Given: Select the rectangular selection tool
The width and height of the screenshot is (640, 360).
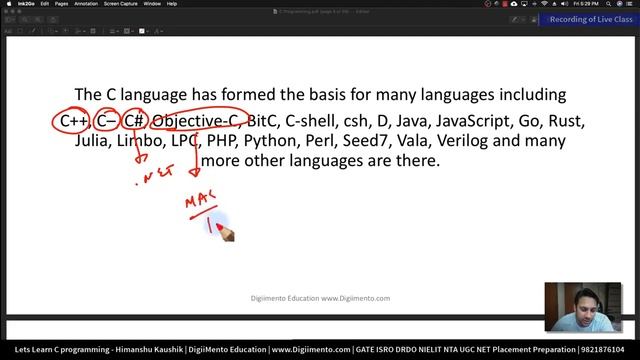Looking at the screenshot, I should point(20,31).
